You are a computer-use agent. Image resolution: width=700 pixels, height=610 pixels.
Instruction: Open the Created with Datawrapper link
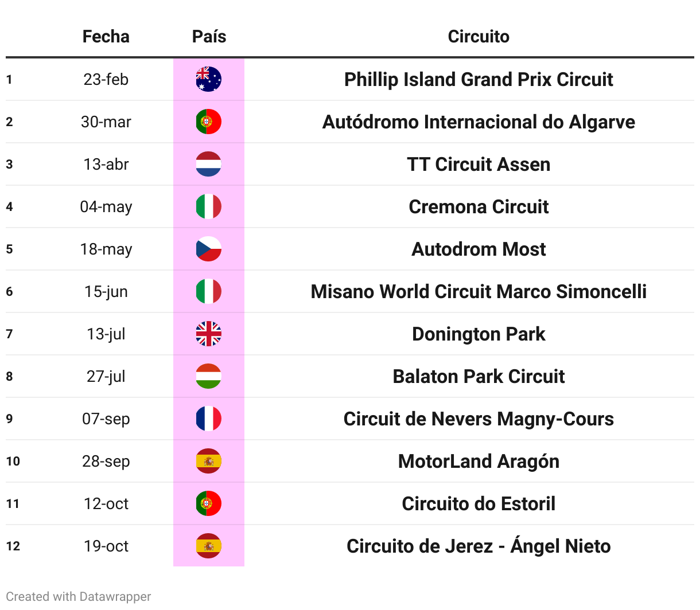pyautogui.click(x=79, y=596)
